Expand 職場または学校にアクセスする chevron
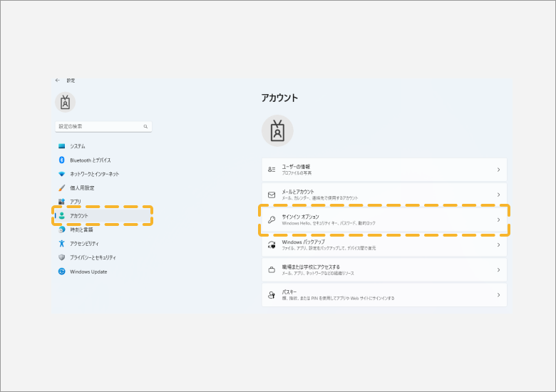The height and width of the screenshot is (392, 556). click(x=498, y=269)
